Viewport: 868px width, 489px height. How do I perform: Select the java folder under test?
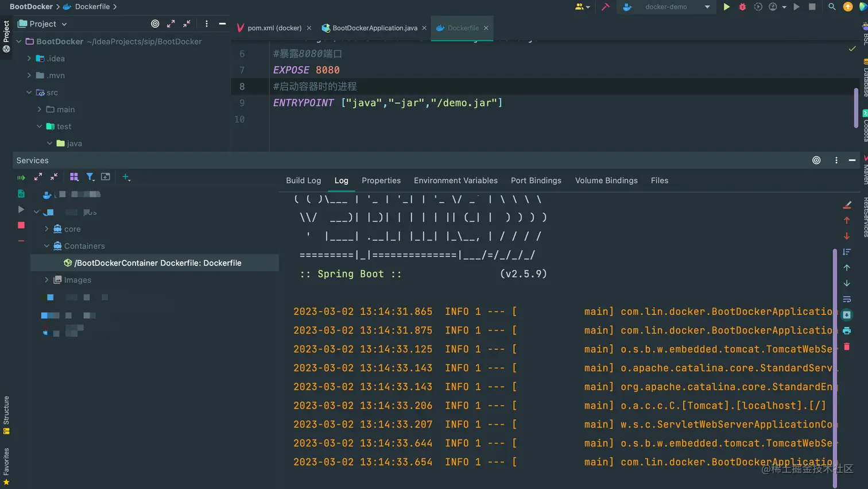(69, 143)
